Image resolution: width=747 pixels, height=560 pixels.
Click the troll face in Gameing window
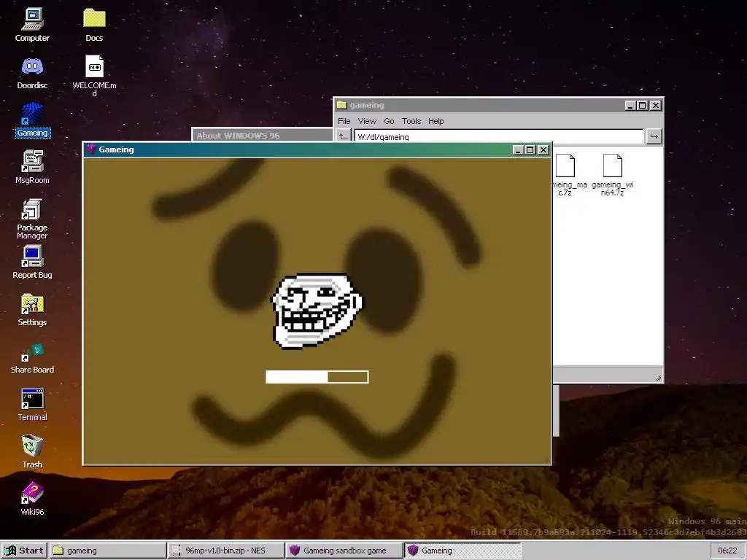317,311
